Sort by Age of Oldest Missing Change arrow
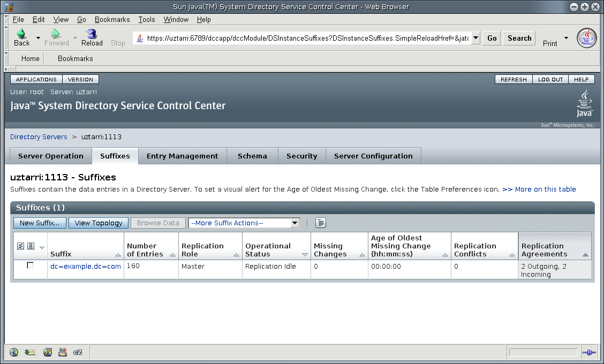This screenshot has width=604, height=364. tap(445, 255)
